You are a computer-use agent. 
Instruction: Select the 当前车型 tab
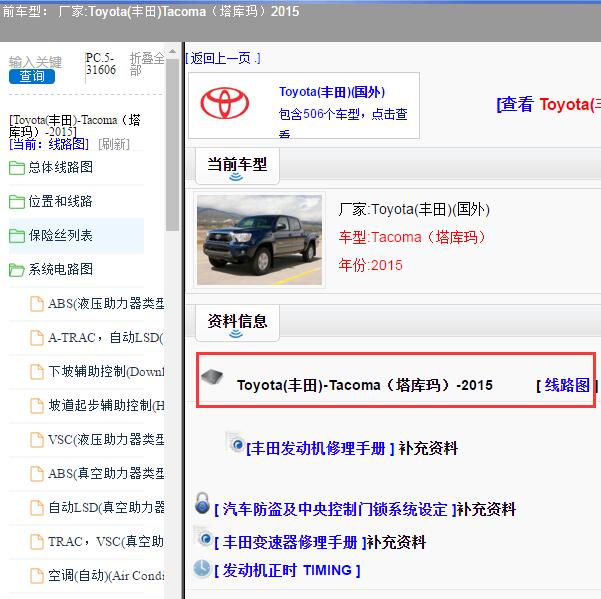click(237, 166)
